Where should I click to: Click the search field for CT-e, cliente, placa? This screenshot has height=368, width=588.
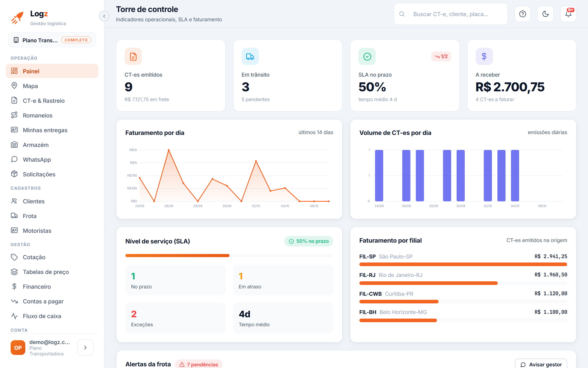click(451, 14)
